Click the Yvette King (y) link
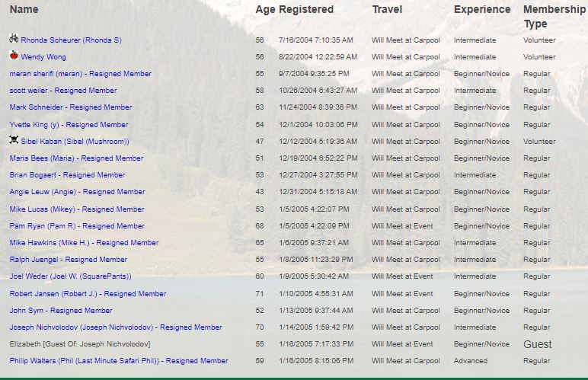The width and height of the screenshot is (588, 380). tap(69, 125)
